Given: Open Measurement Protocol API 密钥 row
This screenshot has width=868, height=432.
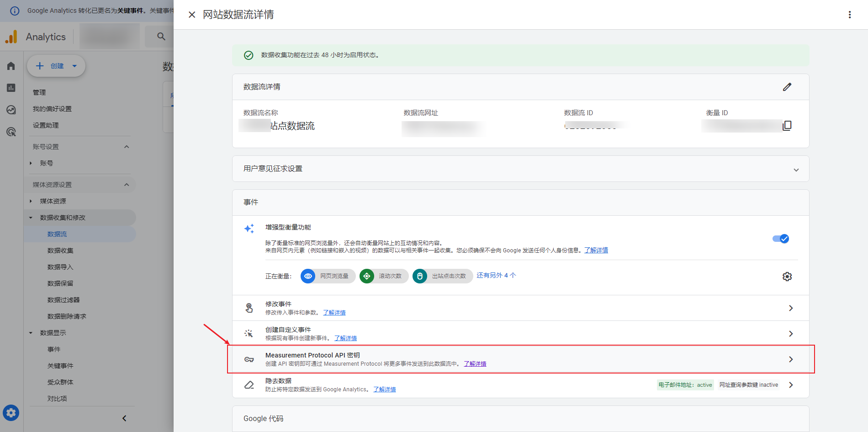Looking at the screenshot, I should click(x=521, y=359).
